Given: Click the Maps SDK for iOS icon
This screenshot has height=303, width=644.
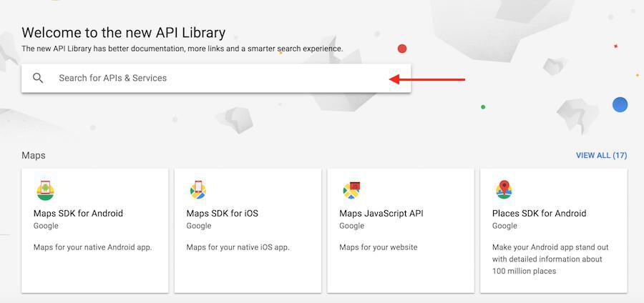Looking at the screenshot, I should click(x=198, y=190).
